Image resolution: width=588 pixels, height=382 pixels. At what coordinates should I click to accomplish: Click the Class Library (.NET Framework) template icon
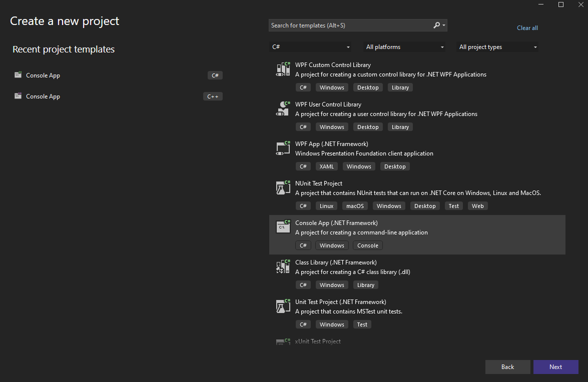(283, 266)
